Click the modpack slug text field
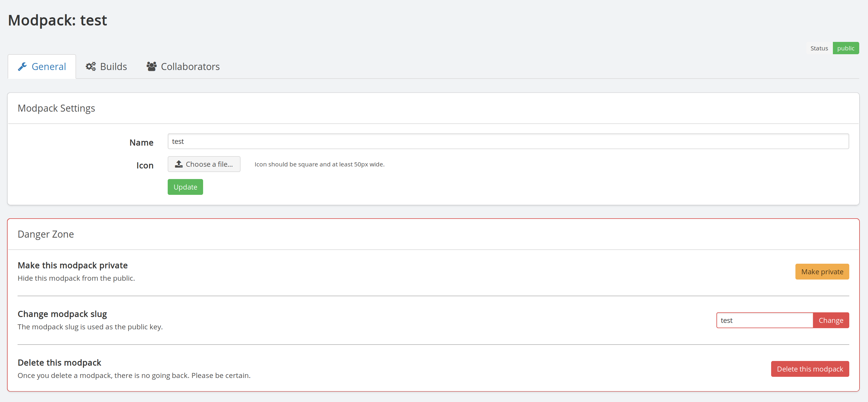 (x=764, y=320)
